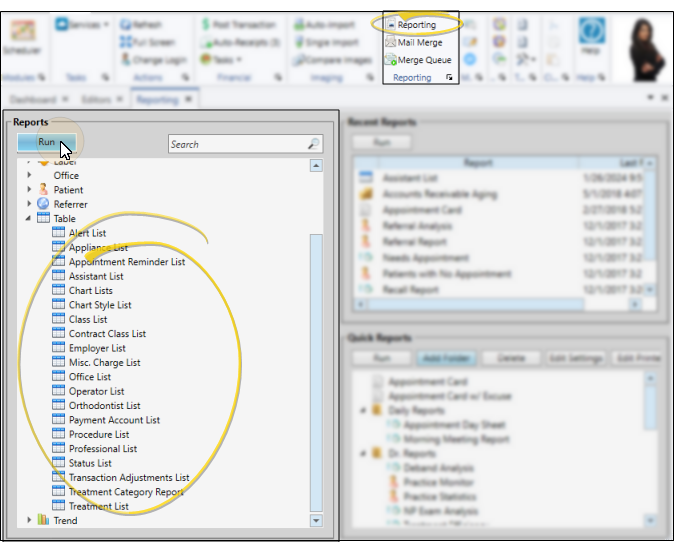Collapse the Table category in tree
The height and width of the screenshot is (542, 674).
(x=29, y=219)
